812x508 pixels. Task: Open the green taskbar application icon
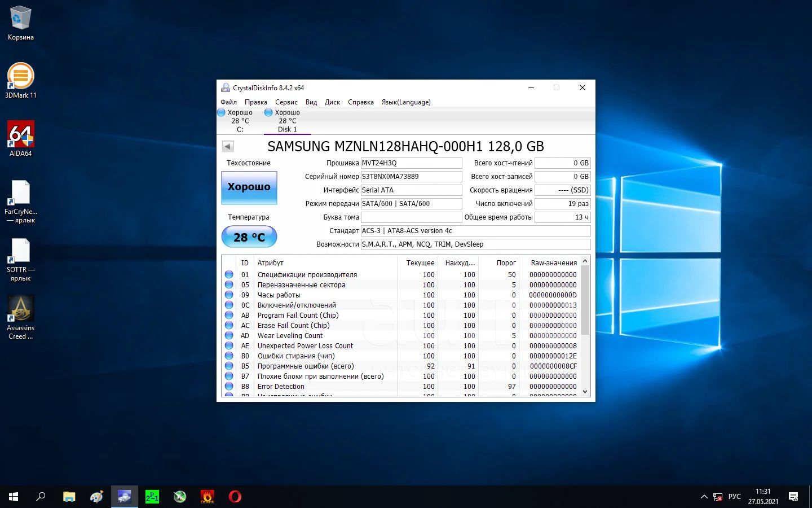[x=152, y=497]
